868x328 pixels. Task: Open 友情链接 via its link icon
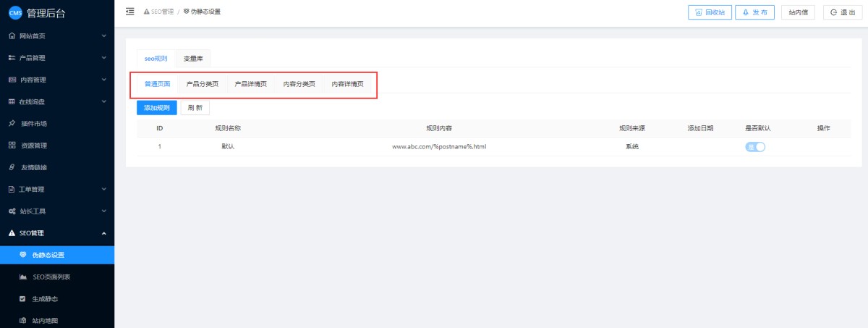[12, 167]
